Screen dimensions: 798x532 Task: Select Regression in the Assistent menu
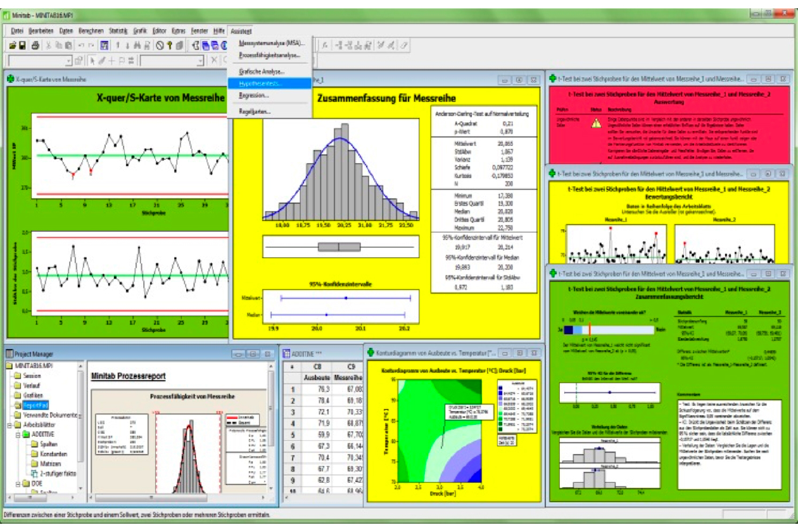(254, 96)
